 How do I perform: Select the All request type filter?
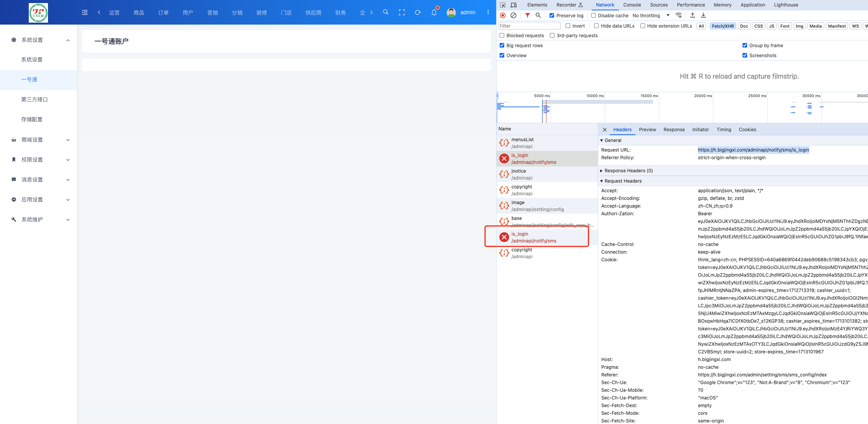(701, 26)
